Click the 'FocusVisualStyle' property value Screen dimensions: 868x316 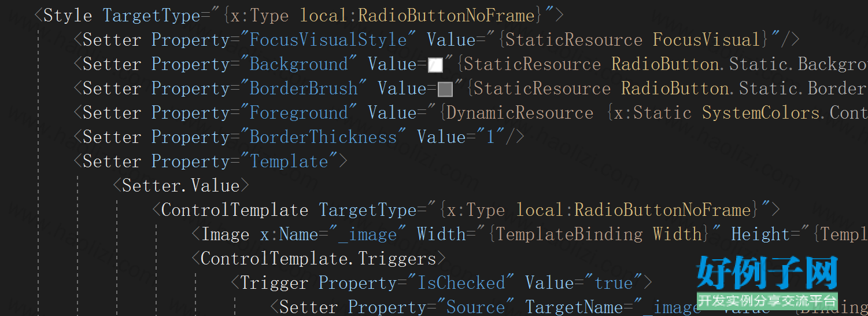[328, 40]
